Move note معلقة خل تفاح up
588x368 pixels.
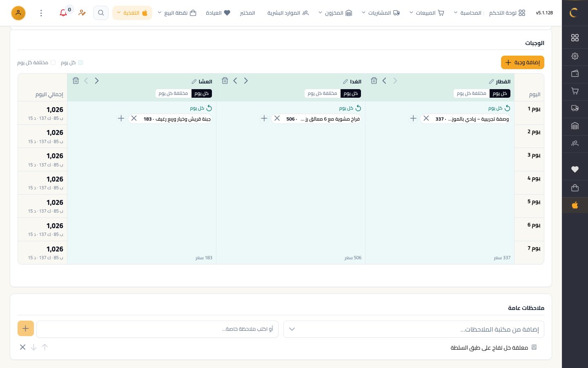click(x=45, y=347)
